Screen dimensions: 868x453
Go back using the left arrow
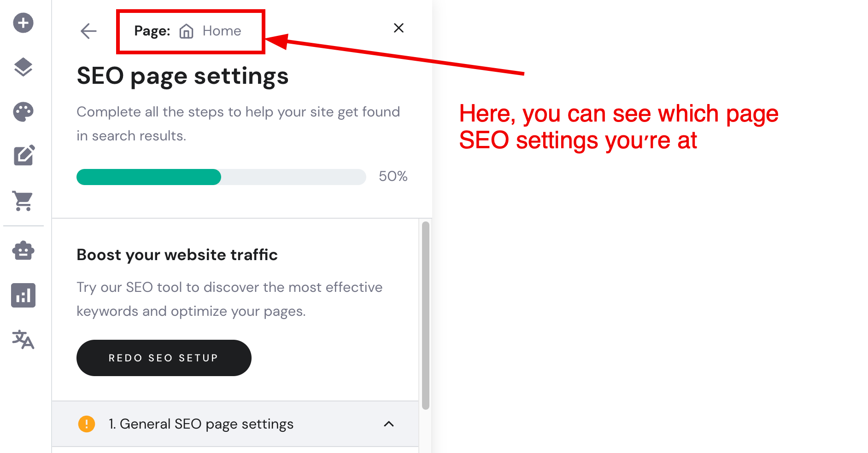[88, 31]
